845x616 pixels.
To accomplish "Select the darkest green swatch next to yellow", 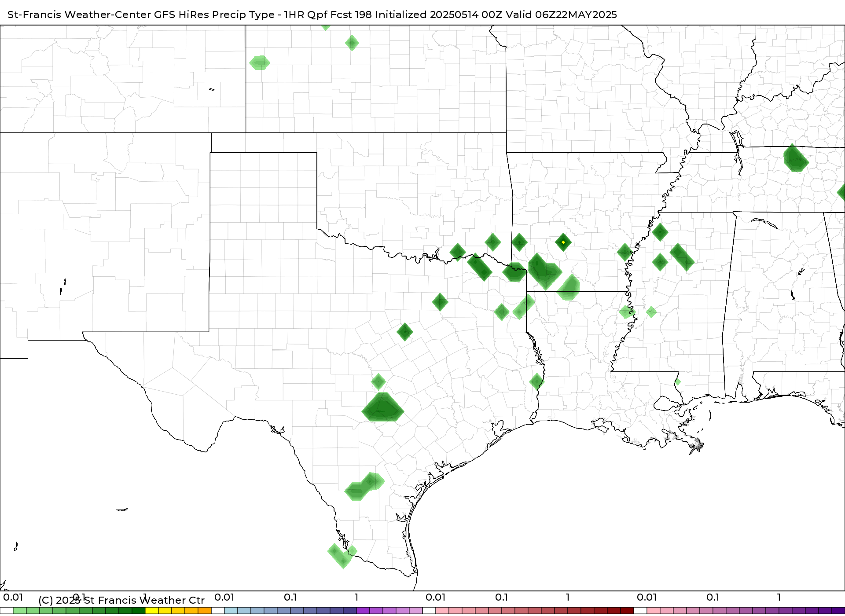I will 139,611.
